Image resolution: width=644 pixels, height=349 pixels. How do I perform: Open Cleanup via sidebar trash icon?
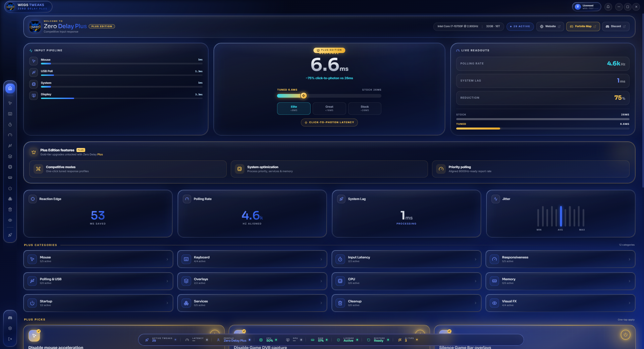10,209
